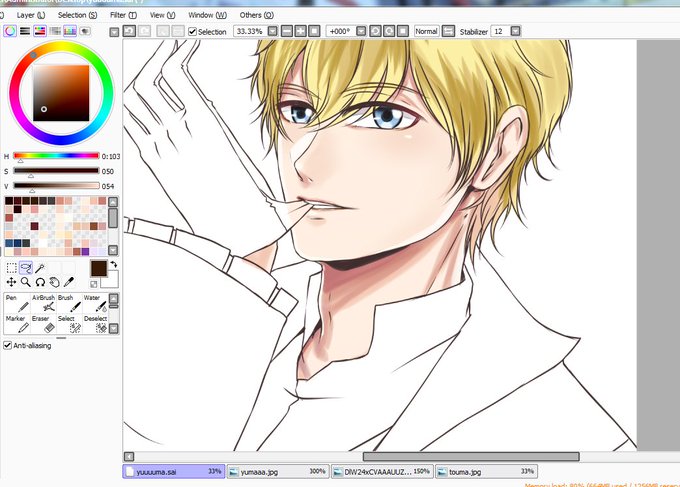Switch to touma.jpg document tab
The image size is (680, 487).
click(487, 471)
